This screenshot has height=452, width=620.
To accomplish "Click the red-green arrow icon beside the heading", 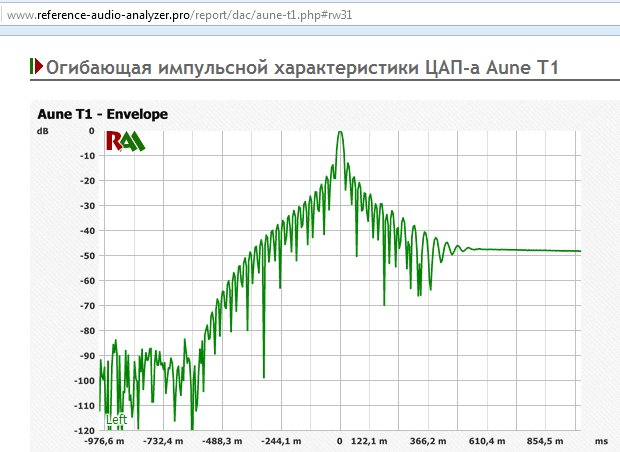I will [37, 67].
